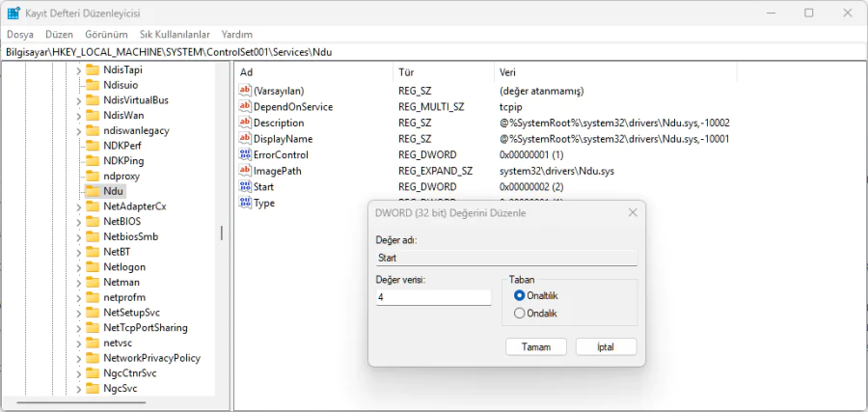Click the NdisWan folder icon

click(93, 115)
